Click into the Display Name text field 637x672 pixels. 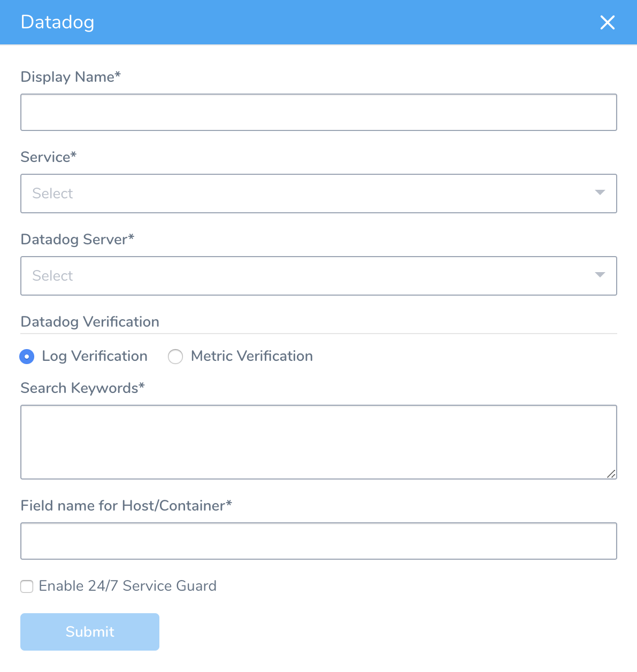coord(319,112)
